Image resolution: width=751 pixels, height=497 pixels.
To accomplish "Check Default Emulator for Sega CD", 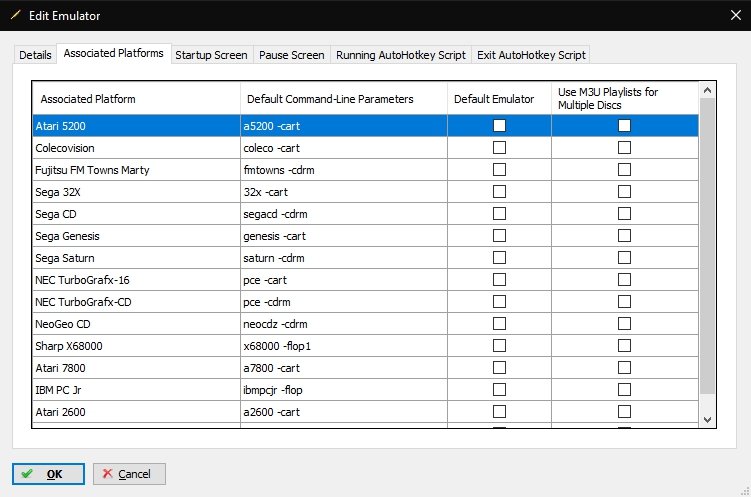I will (x=499, y=214).
